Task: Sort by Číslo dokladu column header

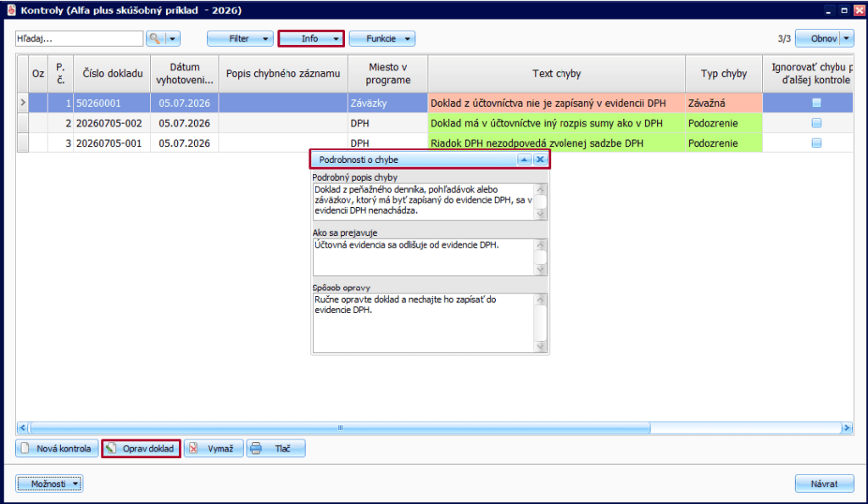Action: [x=113, y=74]
